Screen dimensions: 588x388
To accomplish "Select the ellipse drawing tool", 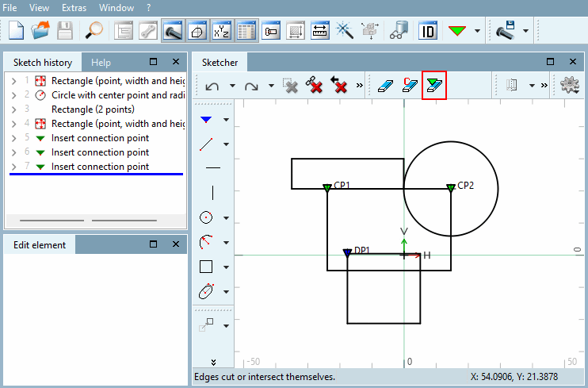I will coord(206,292).
